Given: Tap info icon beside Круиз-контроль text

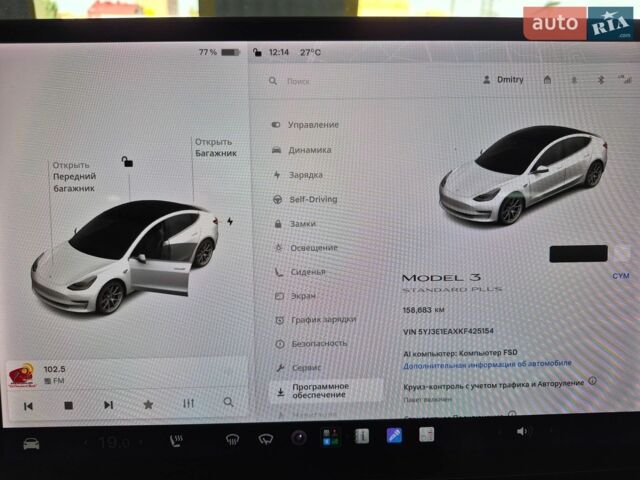Looking at the screenshot, I should pos(593,381).
